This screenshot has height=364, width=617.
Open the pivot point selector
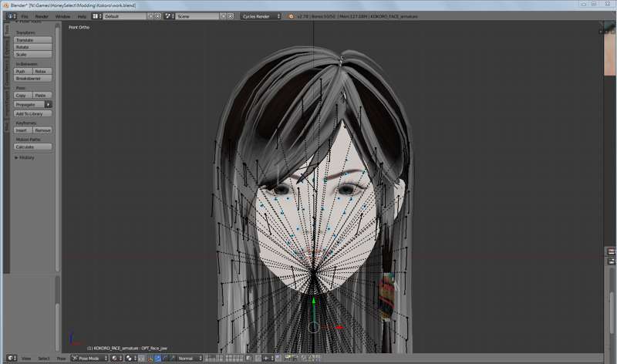click(x=131, y=358)
